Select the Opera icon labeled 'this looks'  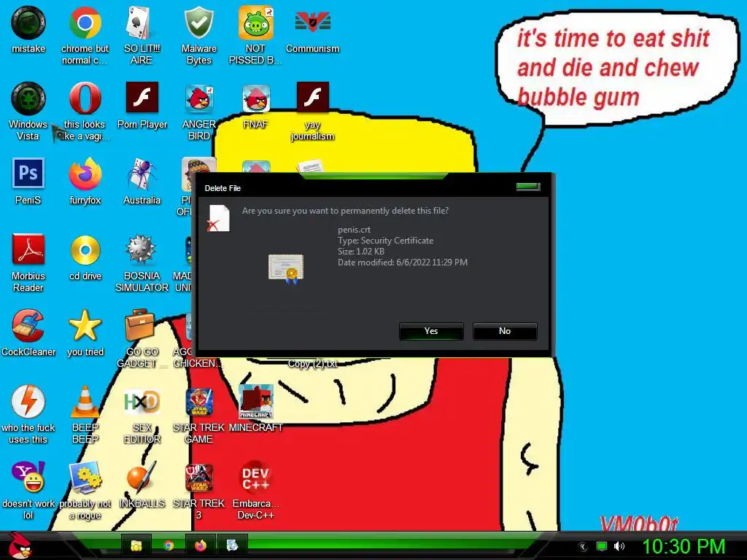pos(85,98)
